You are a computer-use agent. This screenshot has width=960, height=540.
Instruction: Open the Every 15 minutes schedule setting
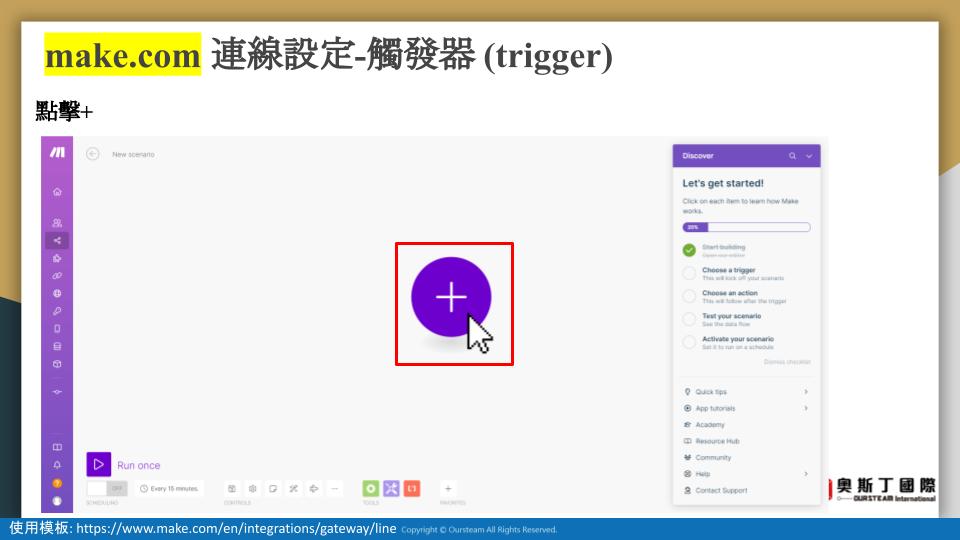[x=169, y=489]
